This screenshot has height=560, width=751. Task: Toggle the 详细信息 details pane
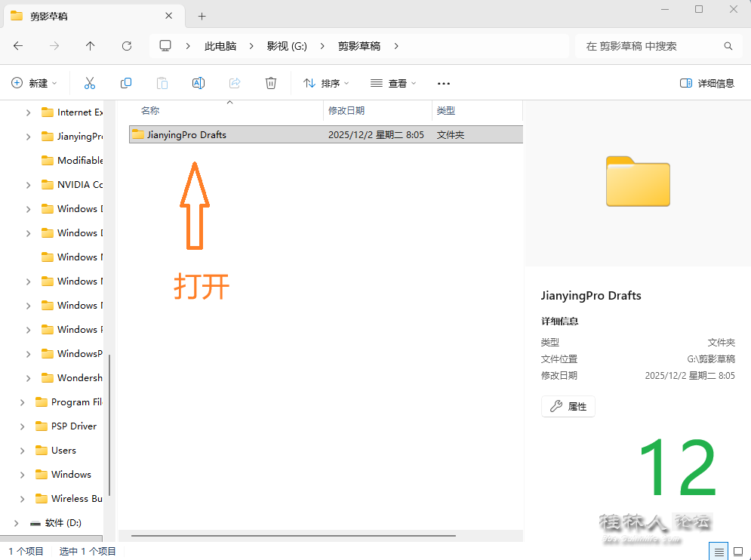pyautogui.click(x=707, y=83)
